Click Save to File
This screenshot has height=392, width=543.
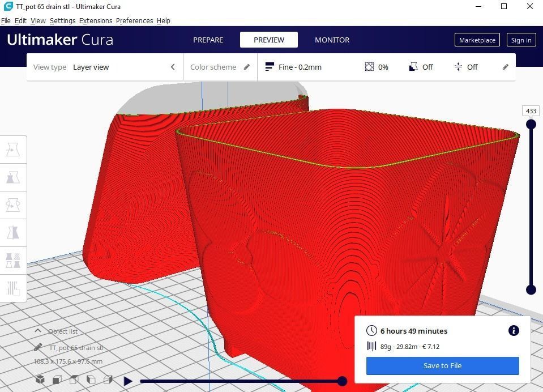pyautogui.click(x=443, y=365)
